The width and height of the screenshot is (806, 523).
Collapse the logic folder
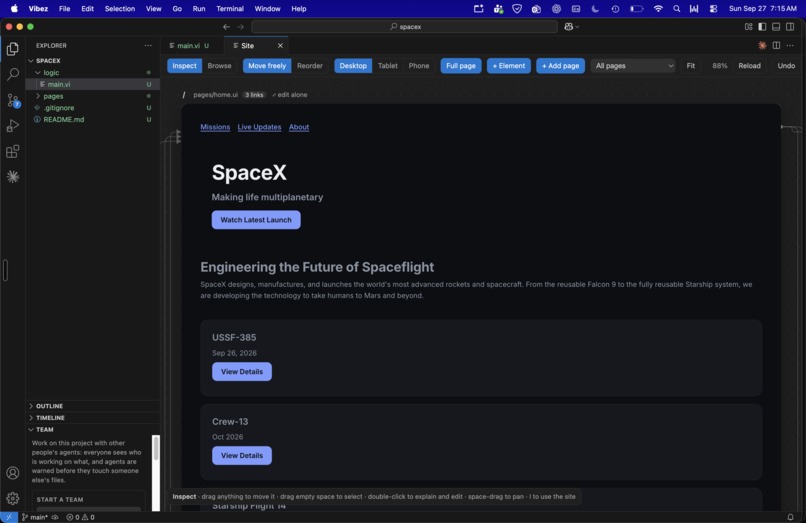point(38,73)
